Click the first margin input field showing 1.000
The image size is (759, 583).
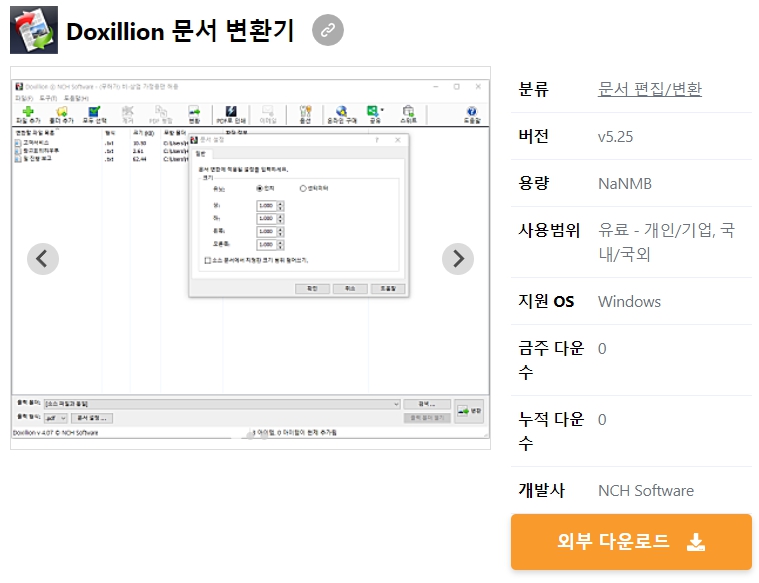point(266,206)
